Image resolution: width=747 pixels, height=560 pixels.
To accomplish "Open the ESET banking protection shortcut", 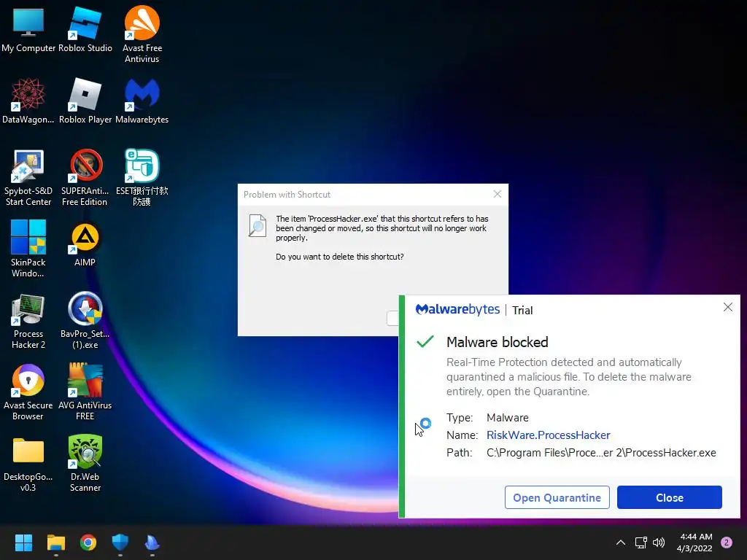I will tap(142, 178).
